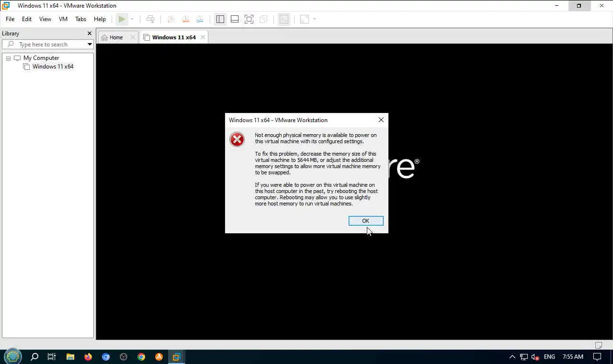Close the Windows 11 x64 tab
Viewport: 613px width, 364px height.
pos(203,37)
